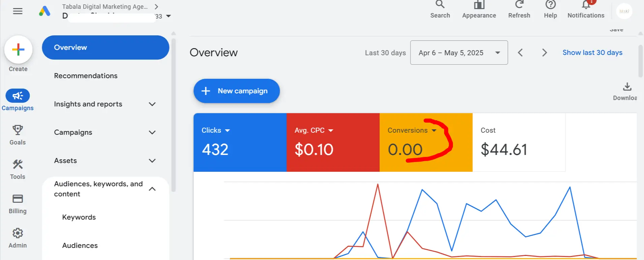Viewport: 644px width, 260px height.
Task: Select the red Avg. CPC card value $0.10
Action: 314,150
